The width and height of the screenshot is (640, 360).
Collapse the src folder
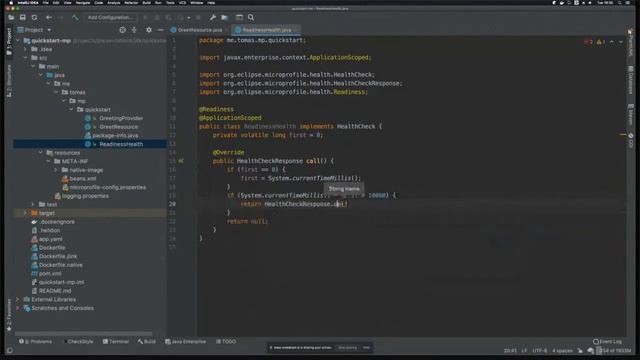pyautogui.click(x=25, y=58)
